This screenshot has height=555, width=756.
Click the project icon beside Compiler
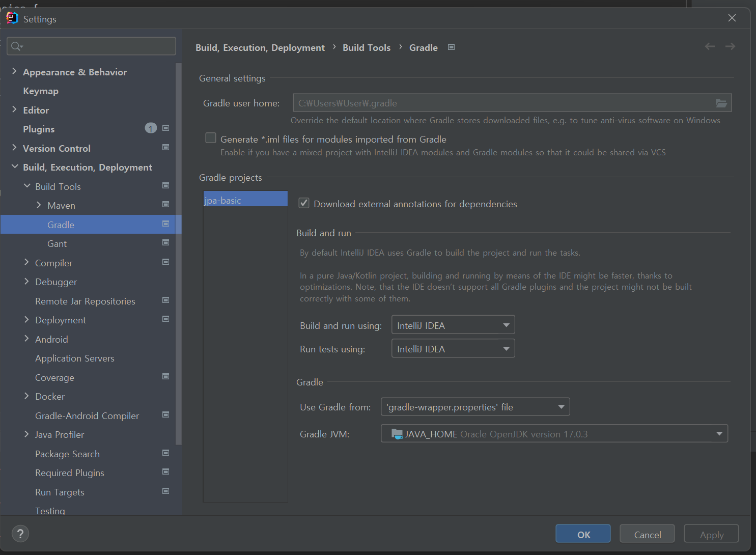(x=165, y=262)
